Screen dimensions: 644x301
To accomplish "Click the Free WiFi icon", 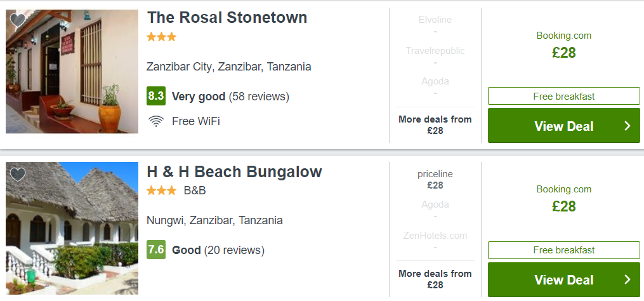I will [x=156, y=121].
